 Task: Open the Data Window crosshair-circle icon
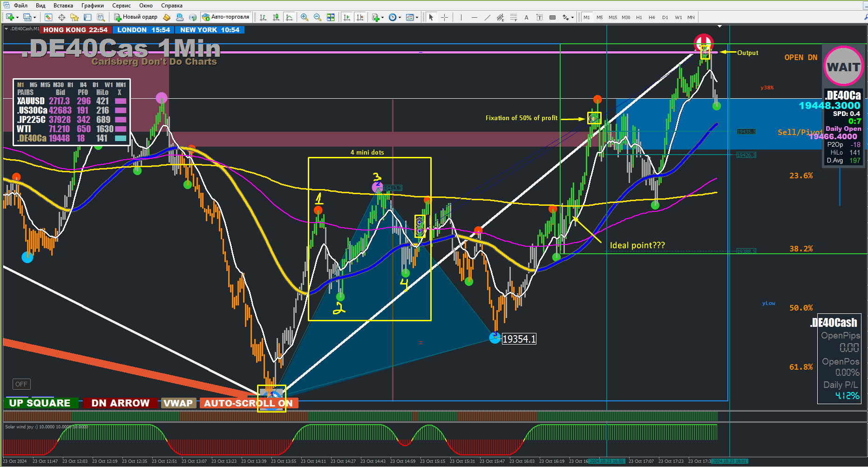pyautogui.click(x=61, y=17)
